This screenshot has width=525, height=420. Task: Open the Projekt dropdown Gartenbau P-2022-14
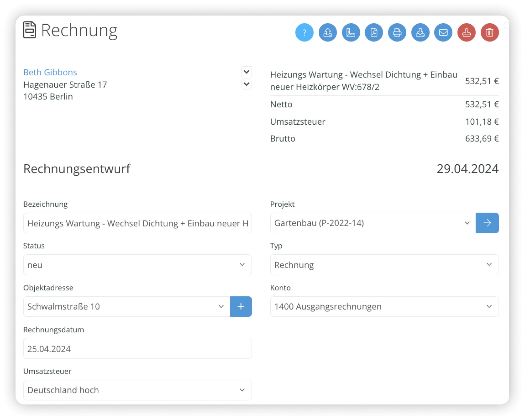[372, 223]
